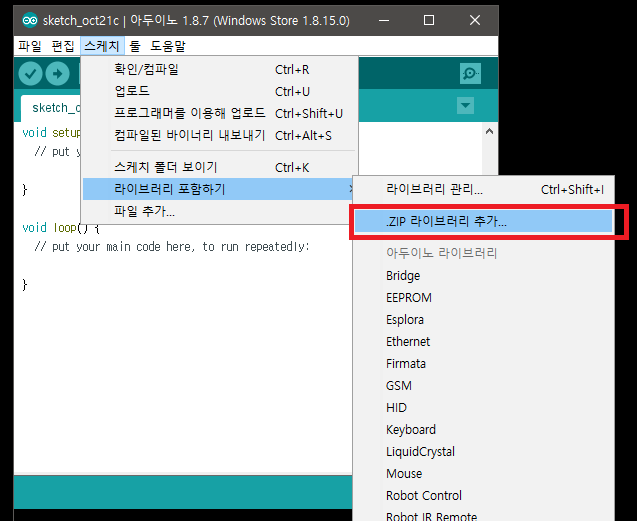Open the 툴 menu
This screenshot has height=521, width=637.
tap(135, 46)
